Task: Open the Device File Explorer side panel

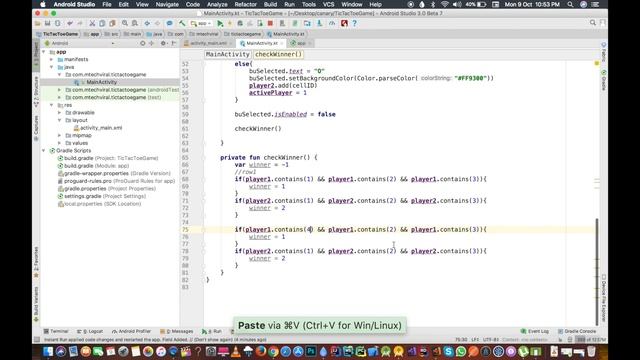Action: [604, 298]
